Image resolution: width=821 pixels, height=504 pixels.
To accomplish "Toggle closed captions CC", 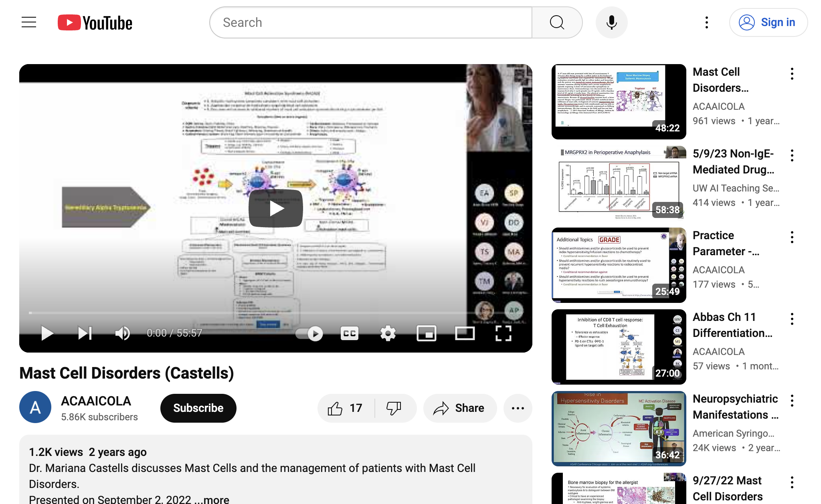I will 349,333.
